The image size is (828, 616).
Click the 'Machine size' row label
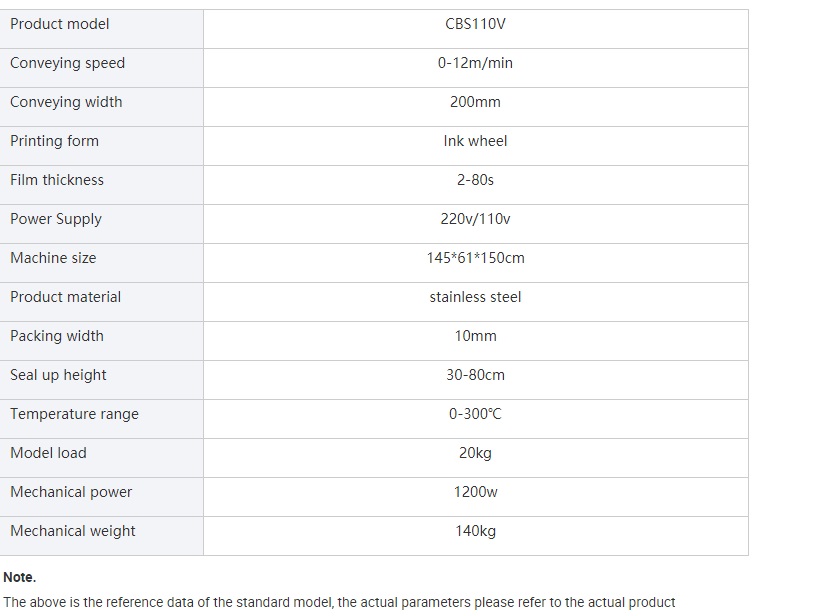click(54, 258)
